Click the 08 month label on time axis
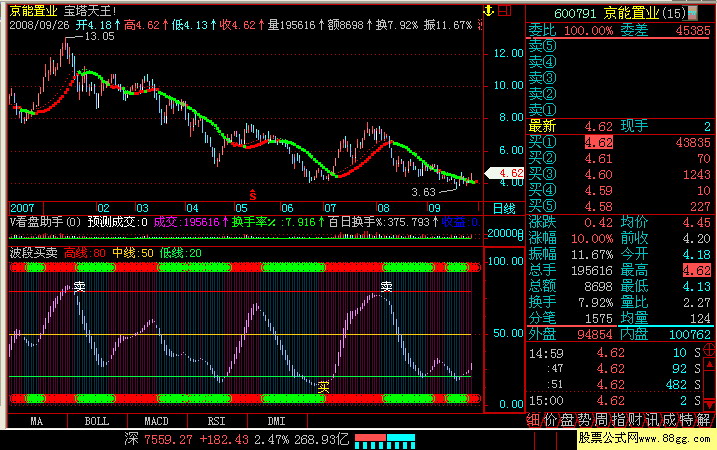This screenshot has height=450, width=717. tap(383, 208)
